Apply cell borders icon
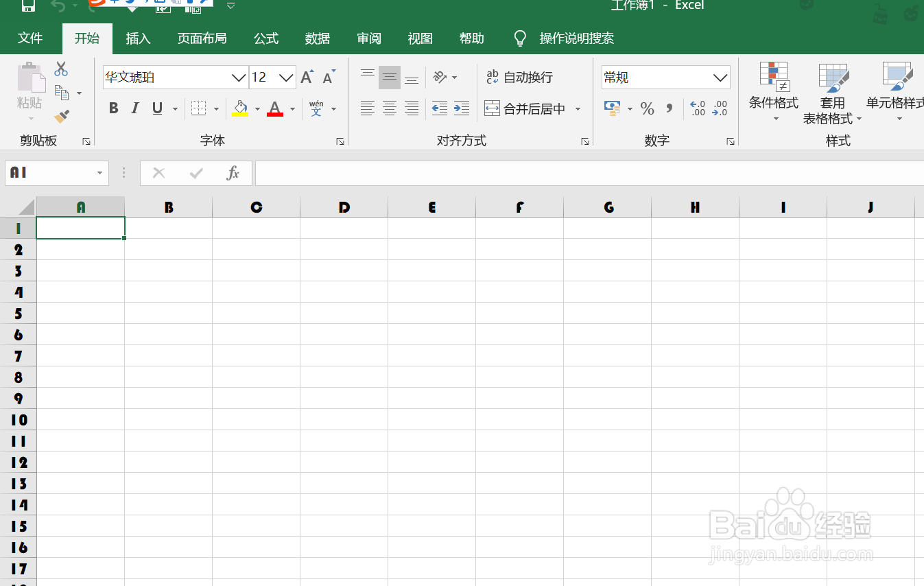 [198, 108]
